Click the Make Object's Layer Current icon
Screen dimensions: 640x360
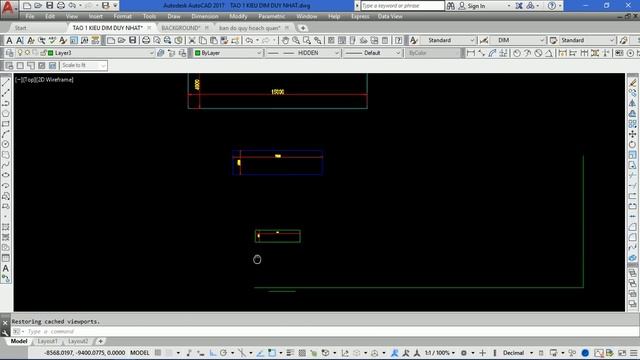pos(161,53)
